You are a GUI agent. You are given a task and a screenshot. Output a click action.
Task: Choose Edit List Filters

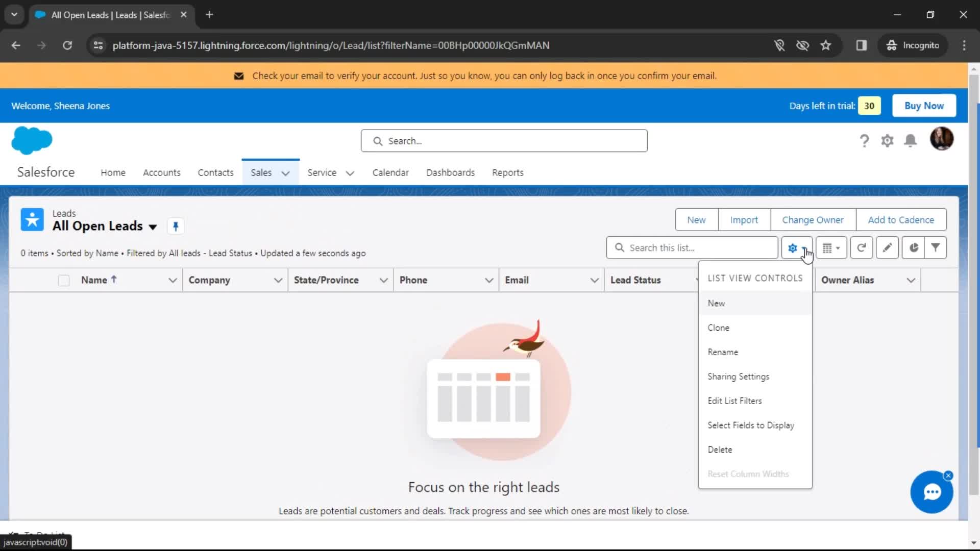[755, 401]
